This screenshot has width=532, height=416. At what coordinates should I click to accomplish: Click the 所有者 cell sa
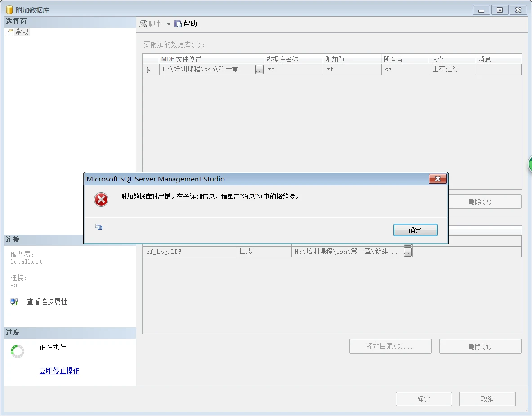[405, 70]
